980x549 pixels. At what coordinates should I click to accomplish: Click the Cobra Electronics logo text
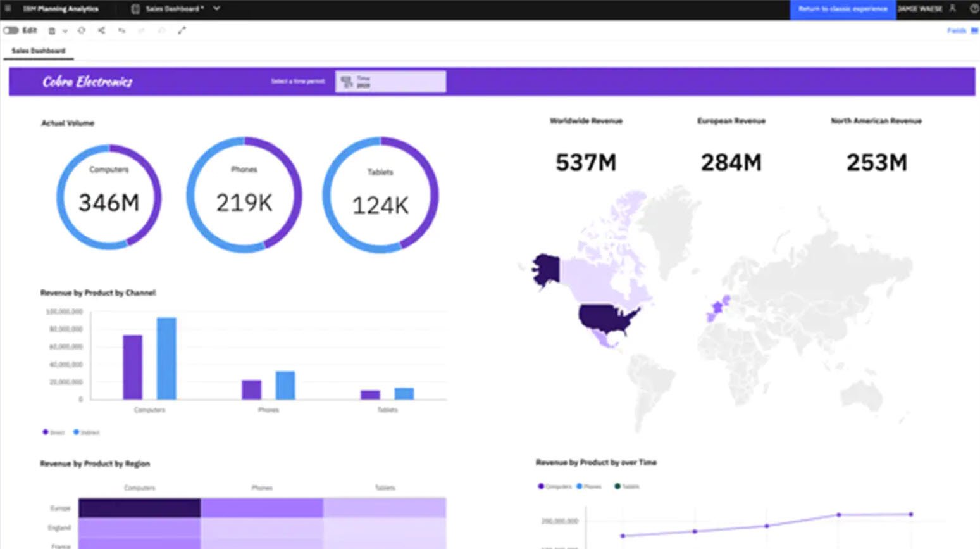tap(87, 82)
